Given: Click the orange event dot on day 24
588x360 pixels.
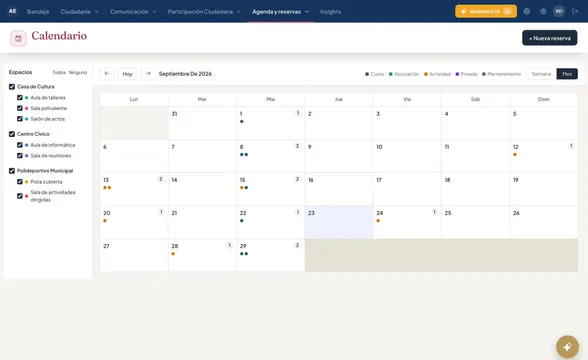Looking at the screenshot, I should (x=378, y=220).
